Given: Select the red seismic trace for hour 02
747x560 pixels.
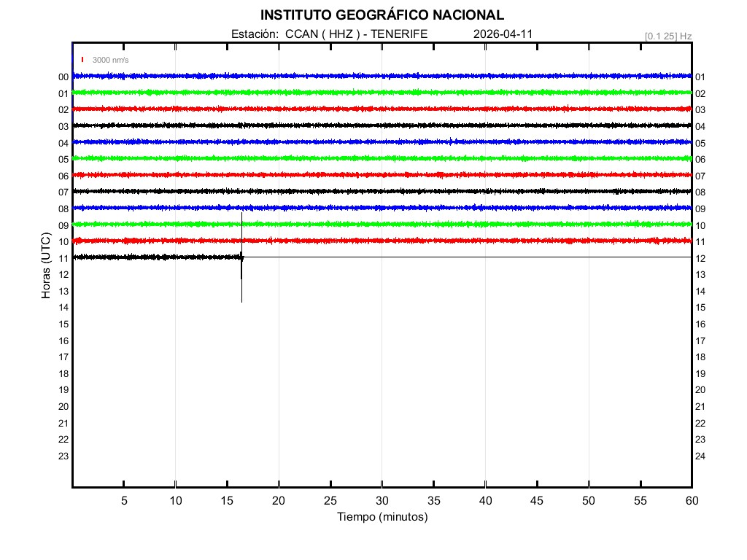Looking at the screenshot, I should point(382,109).
